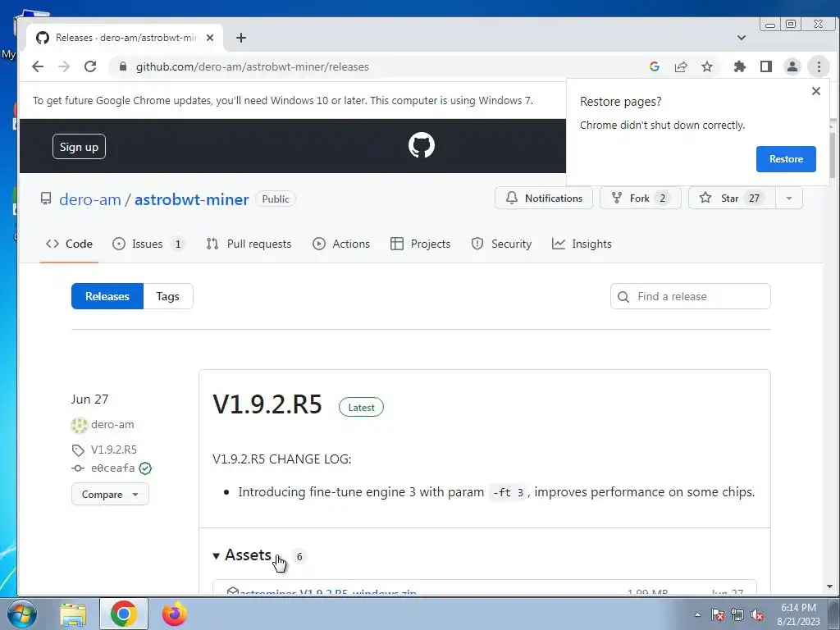
Task: Click the Sign up button
Action: (79, 147)
